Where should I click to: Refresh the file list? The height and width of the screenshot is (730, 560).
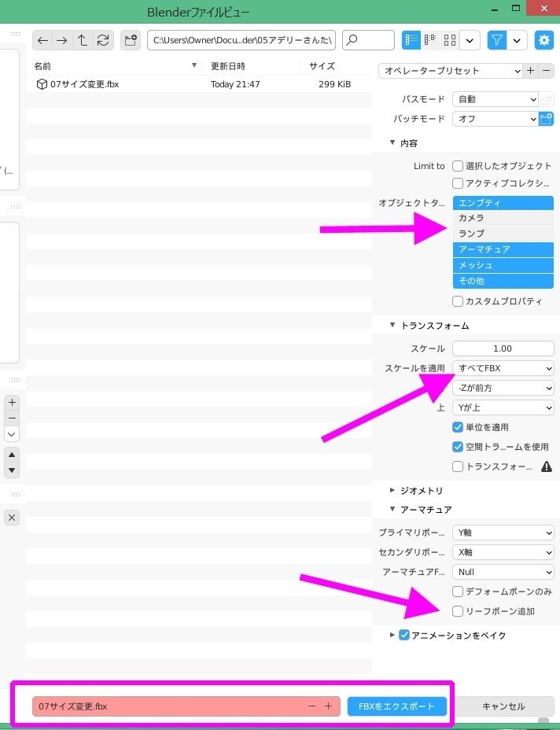pos(103,40)
